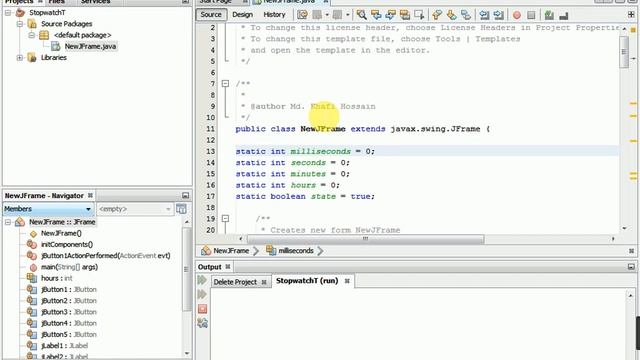
Task: Fold the author Javadoc comment block
Action: point(225,84)
